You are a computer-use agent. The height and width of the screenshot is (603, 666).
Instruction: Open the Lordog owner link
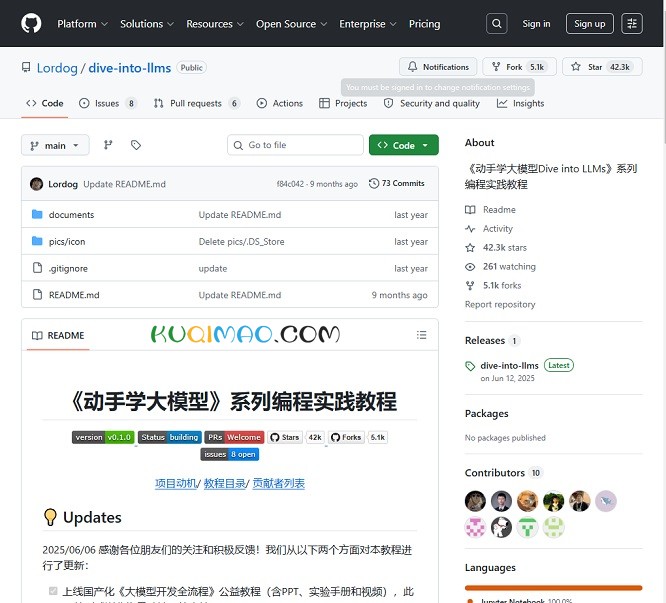pyautogui.click(x=57, y=68)
